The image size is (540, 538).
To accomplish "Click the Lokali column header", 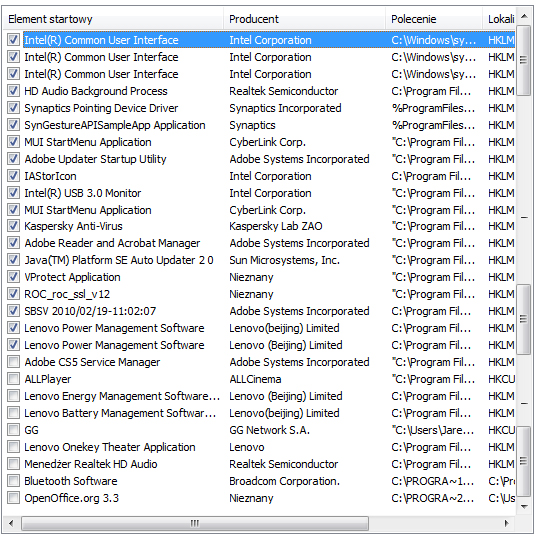I will [x=499, y=19].
